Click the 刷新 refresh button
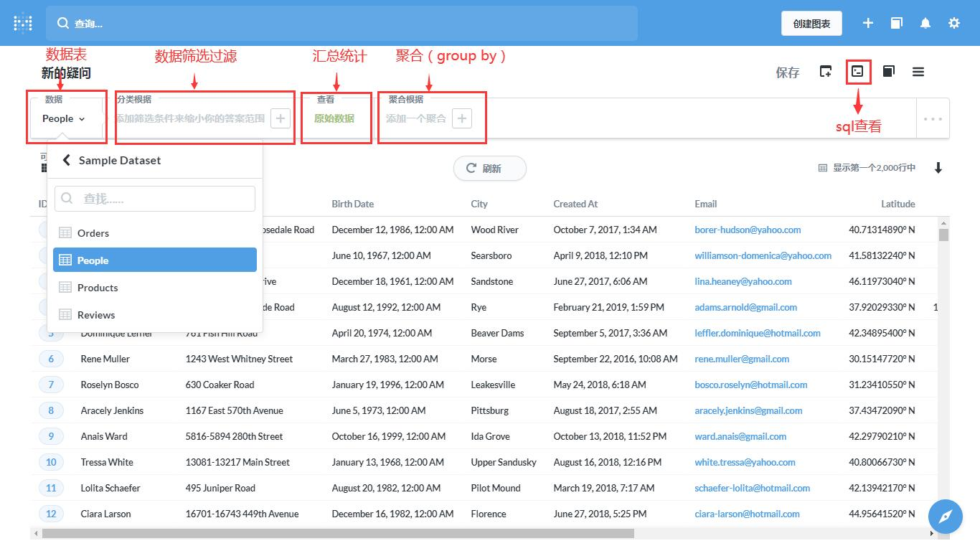 click(490, 168)
